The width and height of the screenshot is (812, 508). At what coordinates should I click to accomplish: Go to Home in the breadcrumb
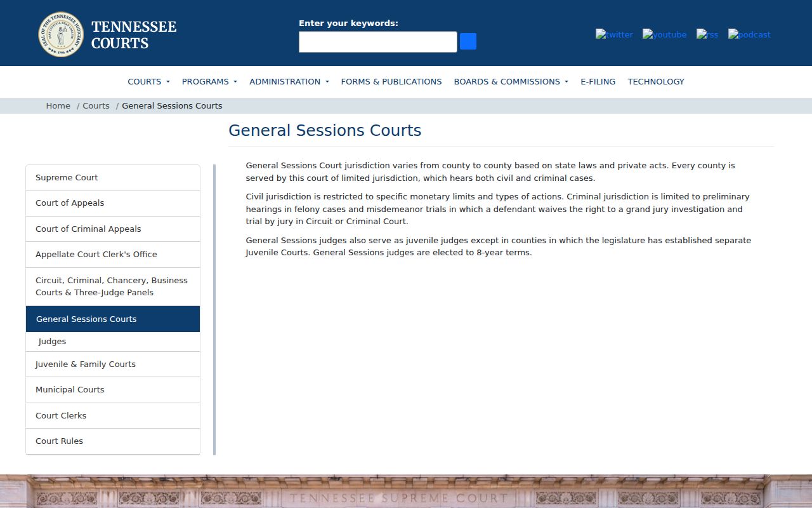point(58,105)
